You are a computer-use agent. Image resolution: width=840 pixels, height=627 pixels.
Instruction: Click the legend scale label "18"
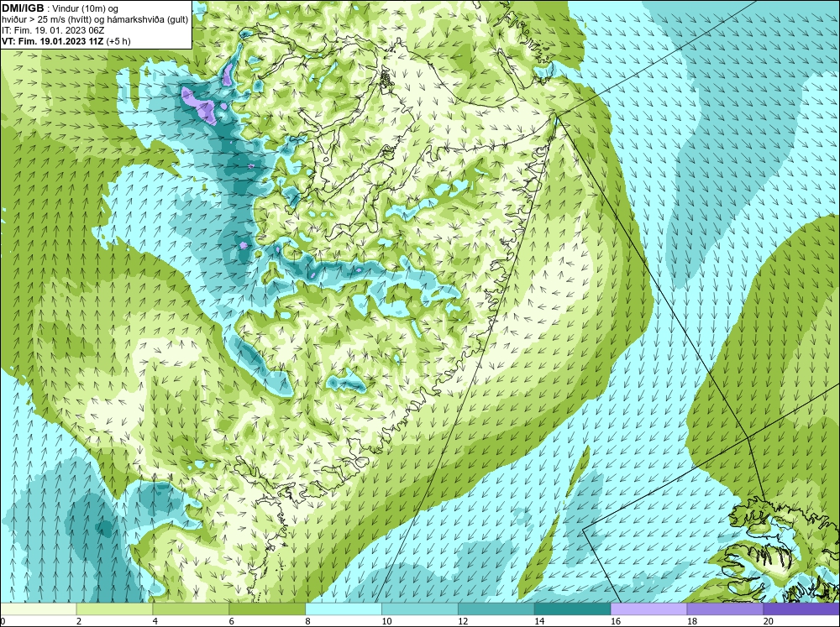click(x=691, y=621)
